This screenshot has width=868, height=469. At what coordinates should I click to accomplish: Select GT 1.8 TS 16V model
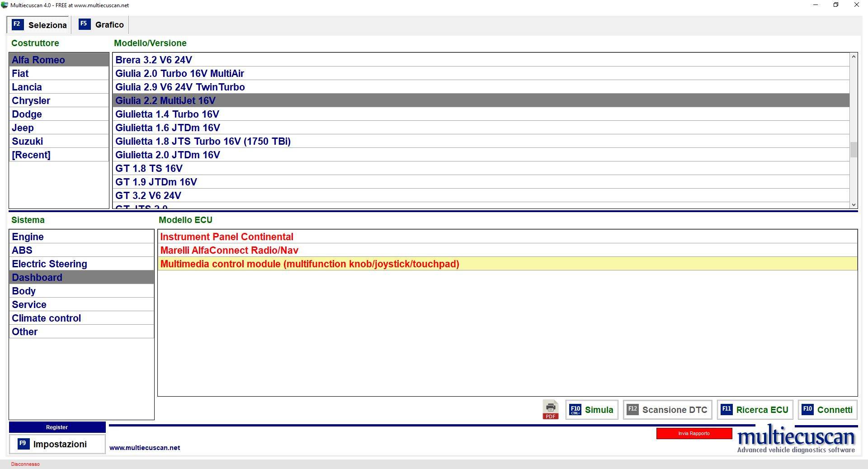[481, 168]
